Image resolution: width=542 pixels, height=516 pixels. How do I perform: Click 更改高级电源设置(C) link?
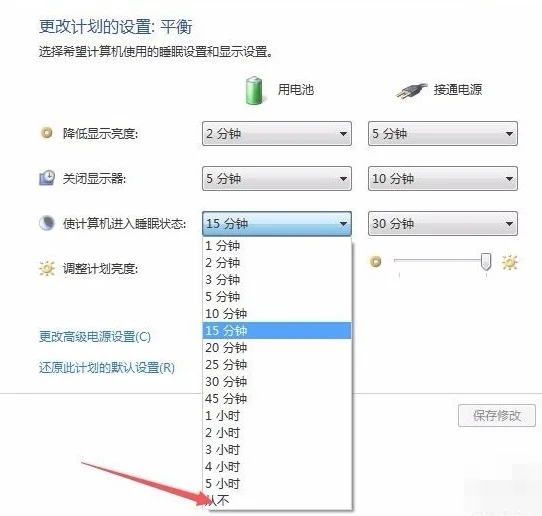tap(95, 336)
